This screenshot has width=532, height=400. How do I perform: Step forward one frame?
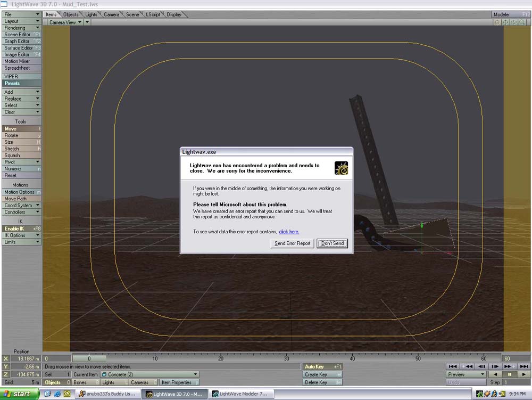coord(495,366)
